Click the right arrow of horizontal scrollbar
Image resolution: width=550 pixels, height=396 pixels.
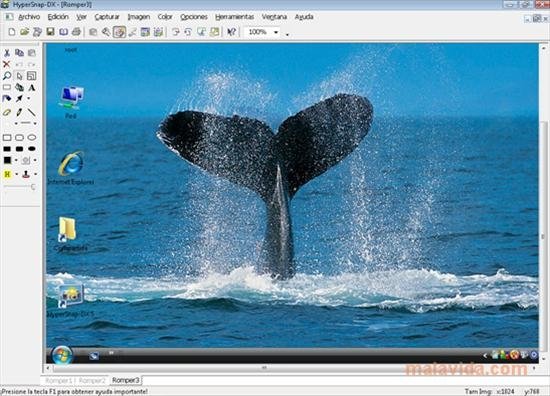click(x=534, y=368)
